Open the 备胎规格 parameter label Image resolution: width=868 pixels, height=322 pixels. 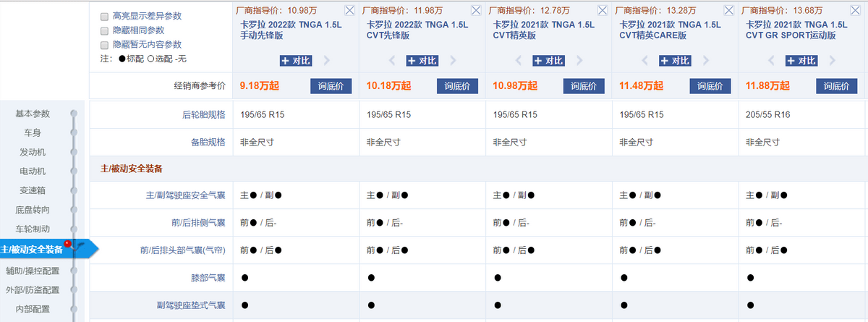208,142
